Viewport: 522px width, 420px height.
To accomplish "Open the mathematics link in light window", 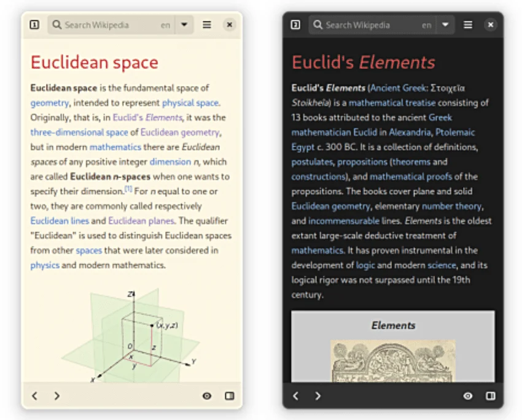I will point(115,147).
